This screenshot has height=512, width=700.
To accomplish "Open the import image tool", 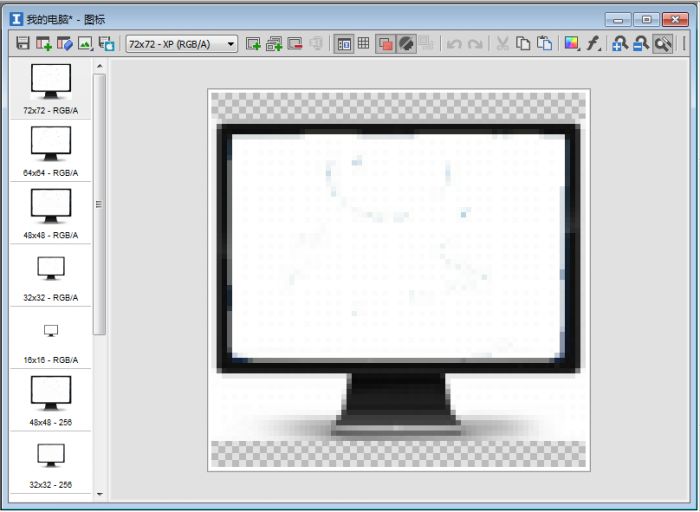I will point(85,43).
